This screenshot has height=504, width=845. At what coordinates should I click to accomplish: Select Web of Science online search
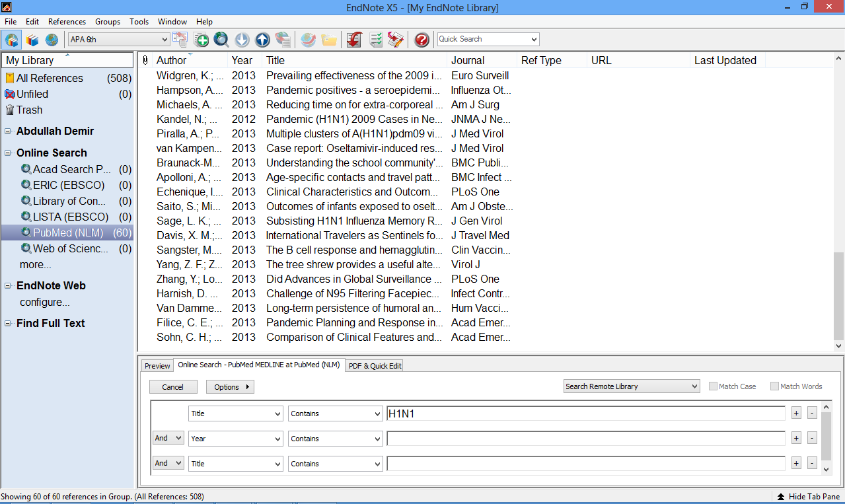pos(67,248)
